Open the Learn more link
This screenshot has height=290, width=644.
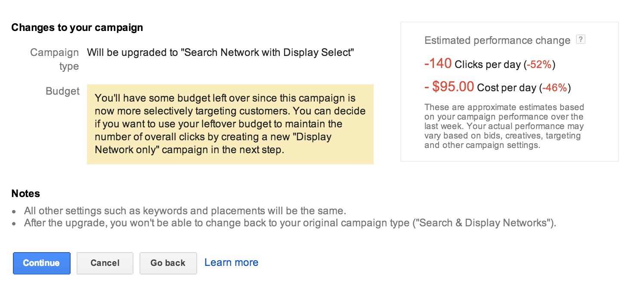(231, 262)
